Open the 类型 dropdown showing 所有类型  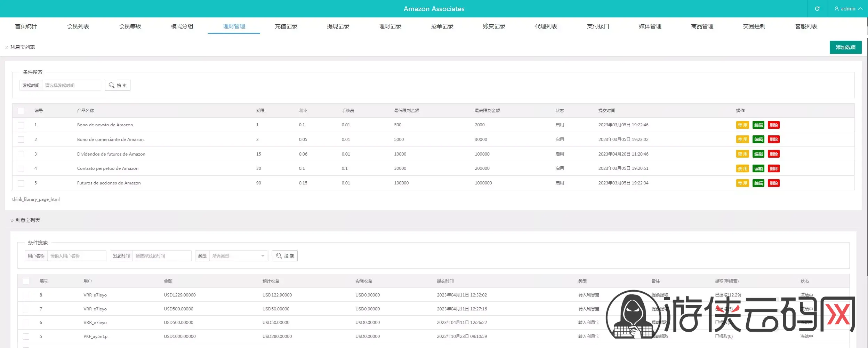click(239, 256)
